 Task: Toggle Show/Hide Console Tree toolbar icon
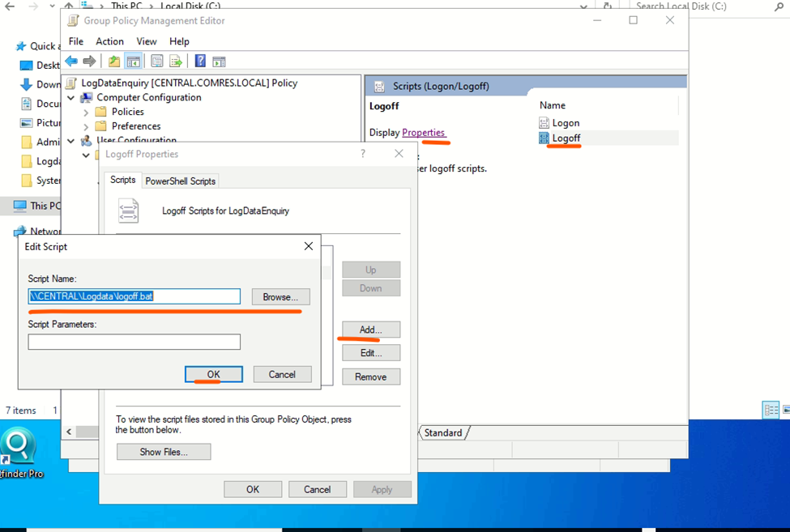point(134,62)
